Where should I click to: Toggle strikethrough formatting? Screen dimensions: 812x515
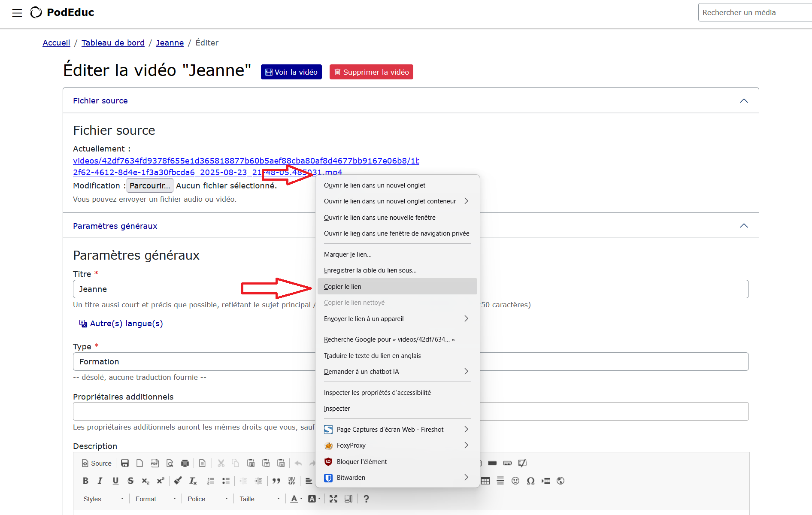tap(130, 481)
